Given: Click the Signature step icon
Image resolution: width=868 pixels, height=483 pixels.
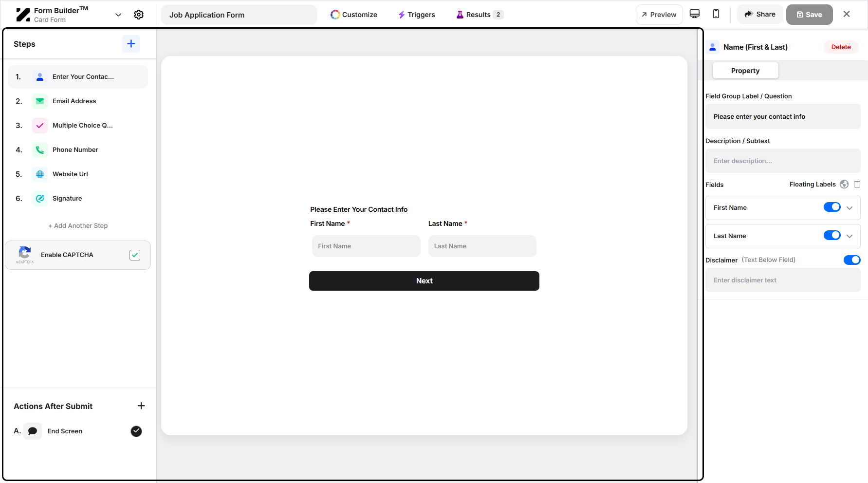Looking at the screenshot, I should tap(40, 199).
